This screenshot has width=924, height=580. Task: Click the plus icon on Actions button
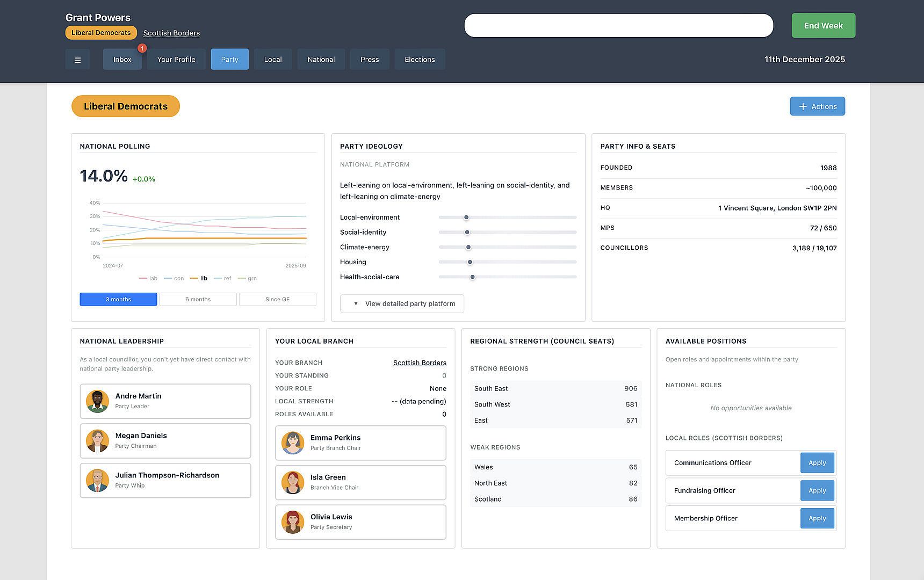click(x=803, y=106)
